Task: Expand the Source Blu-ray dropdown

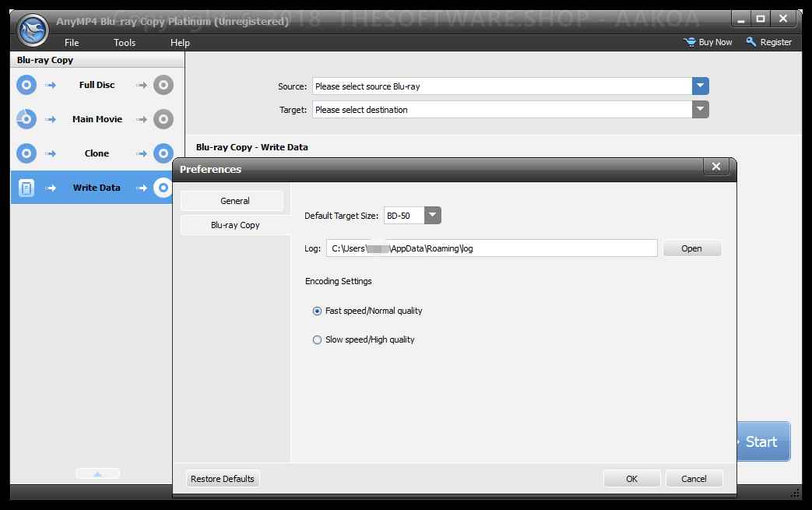Action: [x=700, y=86]
